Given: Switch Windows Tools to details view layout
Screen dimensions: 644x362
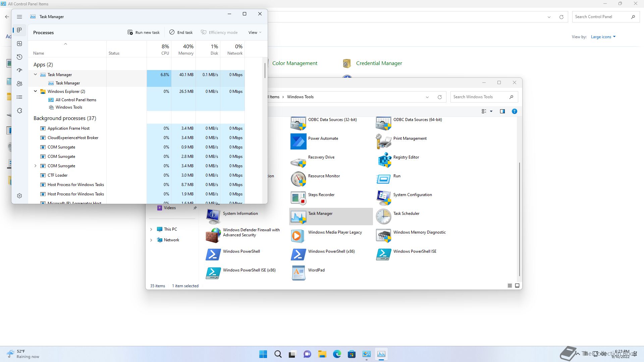Looking at the screenshot, I should (x=509, y=286).
